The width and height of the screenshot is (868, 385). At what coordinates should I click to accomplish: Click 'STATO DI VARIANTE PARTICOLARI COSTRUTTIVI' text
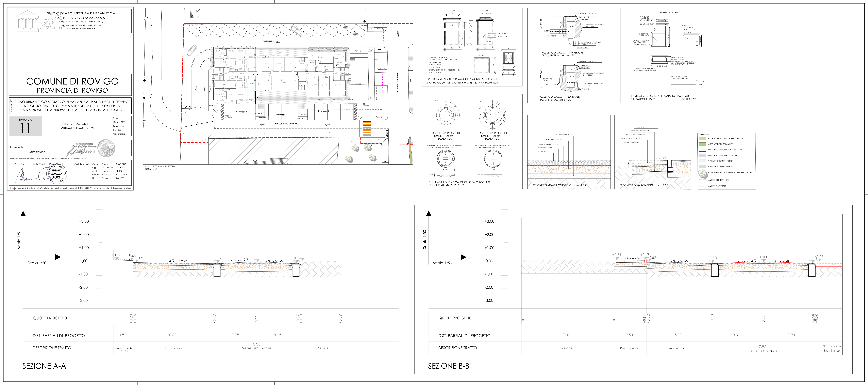(x=77, y=126)
